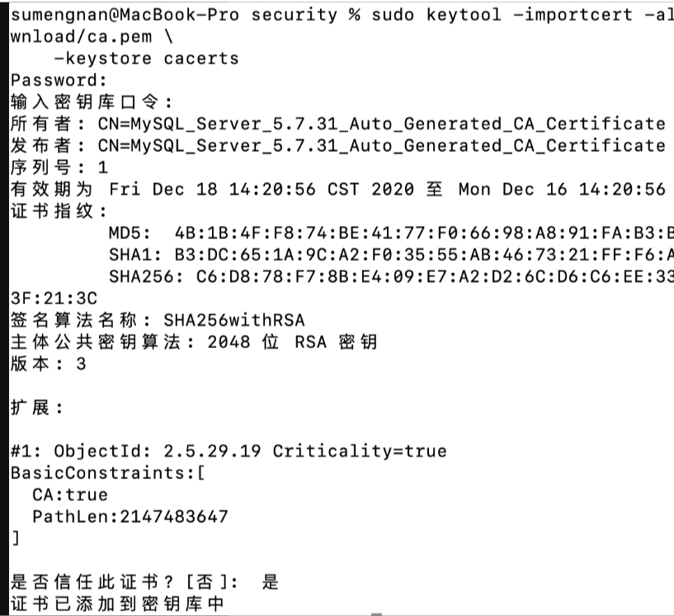Click the 是否信任此证书 trust prompt line
This screenshot has height=616, width=674.
click(x=144, y=583)
